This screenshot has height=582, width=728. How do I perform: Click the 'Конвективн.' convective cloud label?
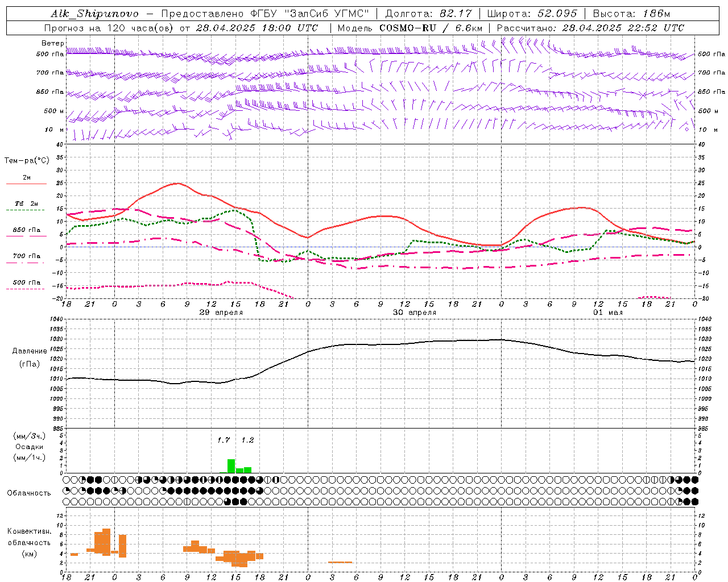(29, 531)
